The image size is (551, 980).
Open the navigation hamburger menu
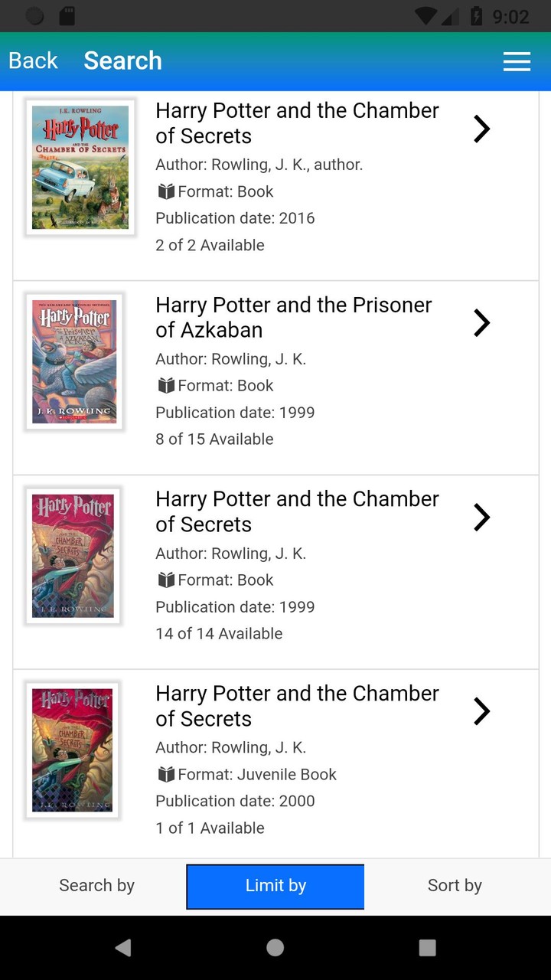tap(517, 61)
